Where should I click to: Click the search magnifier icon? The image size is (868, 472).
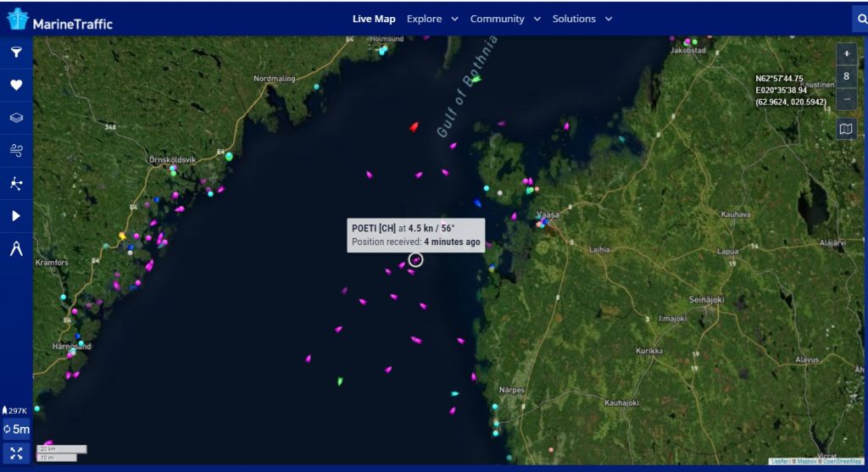coord(860,19)
